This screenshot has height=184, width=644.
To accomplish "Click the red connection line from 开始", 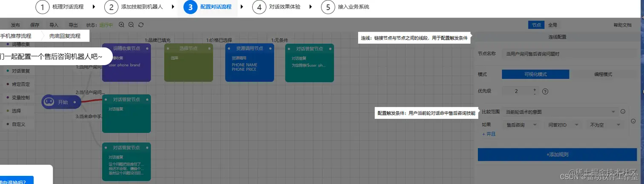I will (x=92, y=101).
